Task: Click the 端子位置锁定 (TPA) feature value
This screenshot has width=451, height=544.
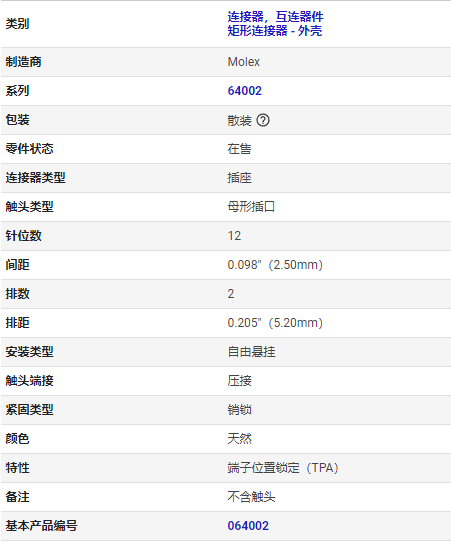Action: pyautogui.click(x=283, y=468)
